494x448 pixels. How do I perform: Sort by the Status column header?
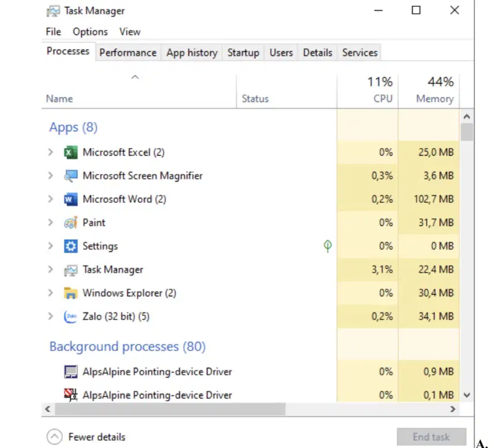click(x=286, y=91)
